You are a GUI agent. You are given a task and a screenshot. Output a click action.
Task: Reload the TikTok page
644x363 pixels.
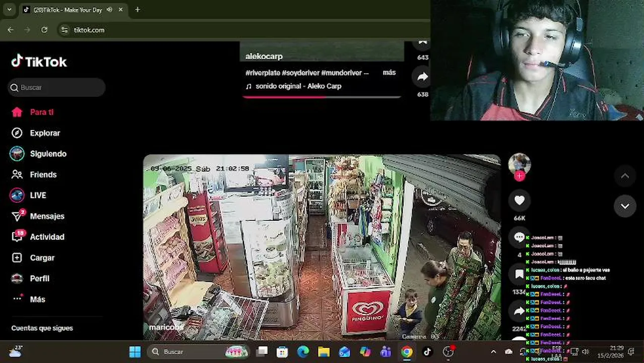[44, 30]
